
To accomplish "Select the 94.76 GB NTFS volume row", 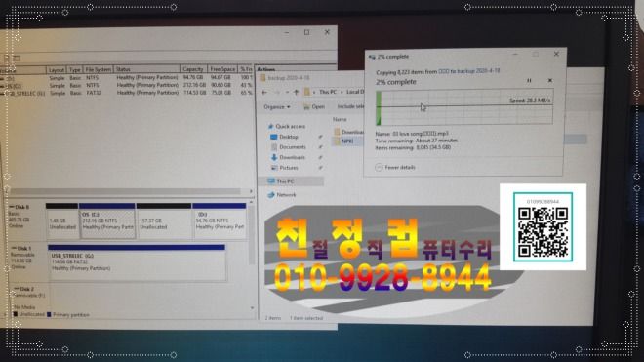I will [127, 78].
